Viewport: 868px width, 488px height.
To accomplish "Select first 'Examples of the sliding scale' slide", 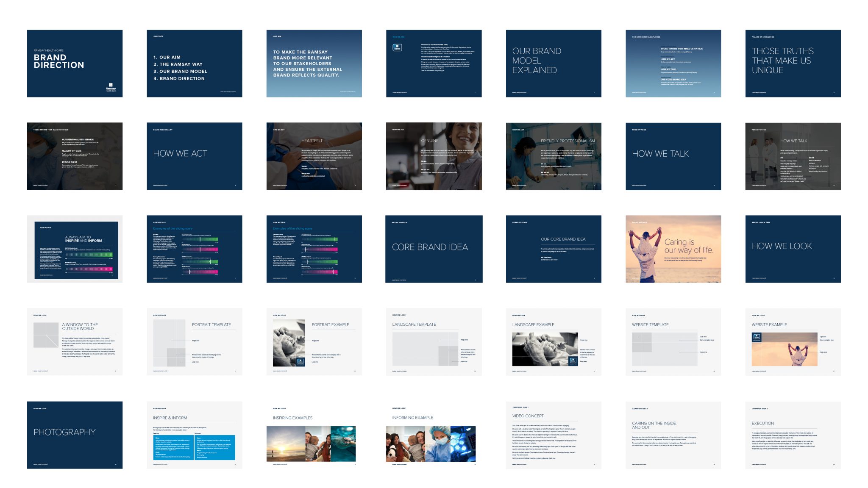I will (195, 249).
